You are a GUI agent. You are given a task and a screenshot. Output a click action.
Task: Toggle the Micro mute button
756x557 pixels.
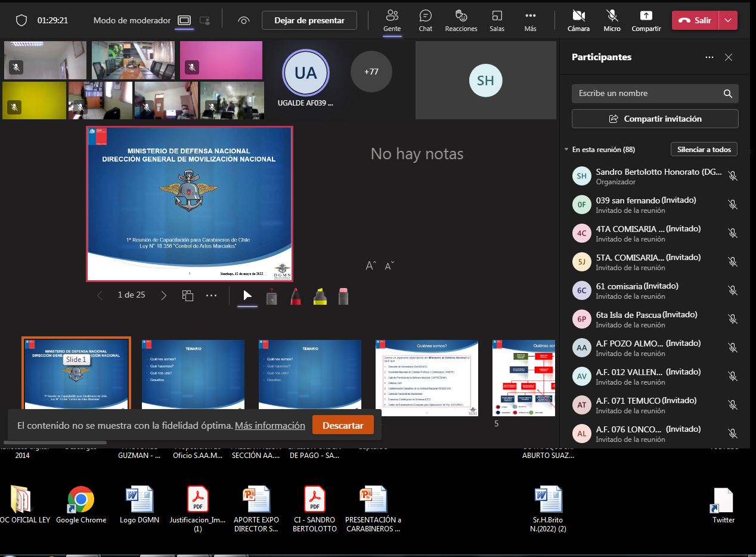click(612, 20)
